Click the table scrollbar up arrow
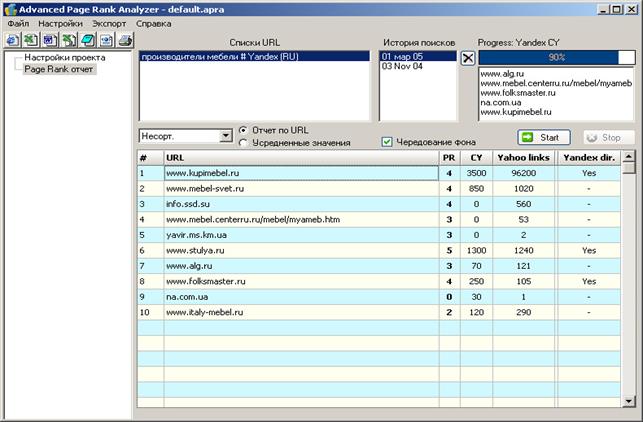This screenshot has height=422, width=643. [x=628, y=156]
